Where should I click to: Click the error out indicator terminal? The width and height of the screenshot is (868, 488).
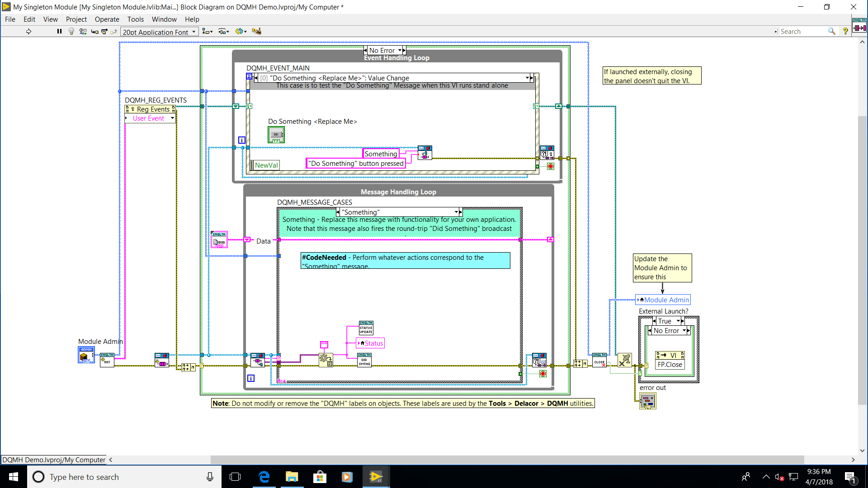647,401
